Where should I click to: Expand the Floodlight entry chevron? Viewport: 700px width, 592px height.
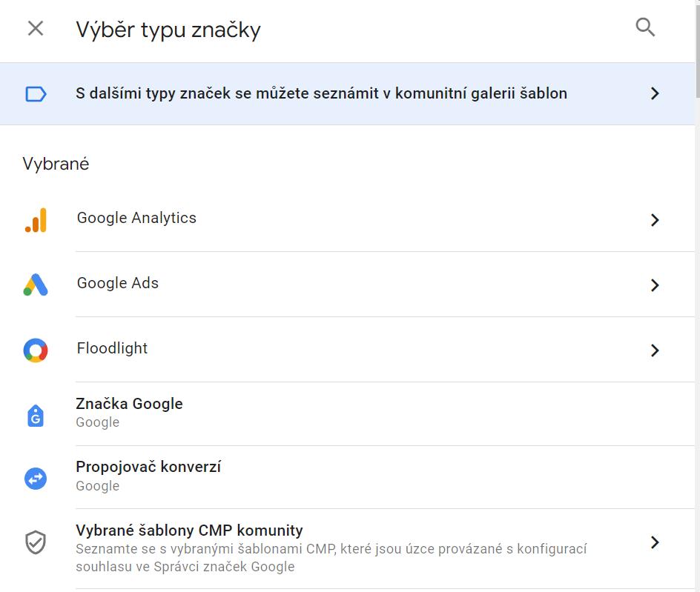tap(655, 350)
